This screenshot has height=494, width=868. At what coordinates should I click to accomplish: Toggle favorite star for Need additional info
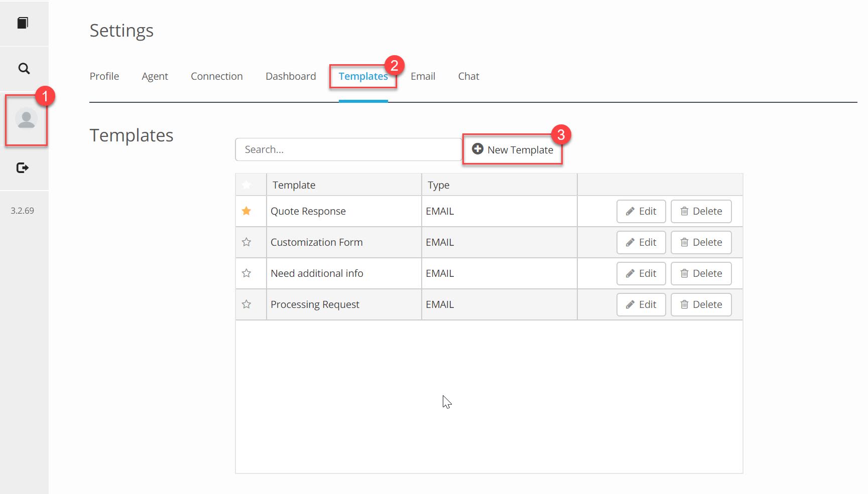[x=246, y=273]
